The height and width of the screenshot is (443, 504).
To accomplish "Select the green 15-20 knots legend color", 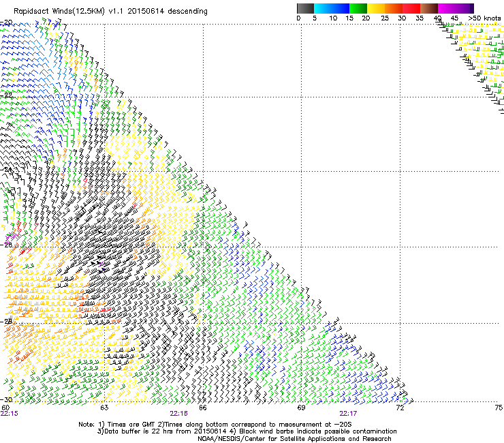I will pyautogui.click(x=358, y=8).
